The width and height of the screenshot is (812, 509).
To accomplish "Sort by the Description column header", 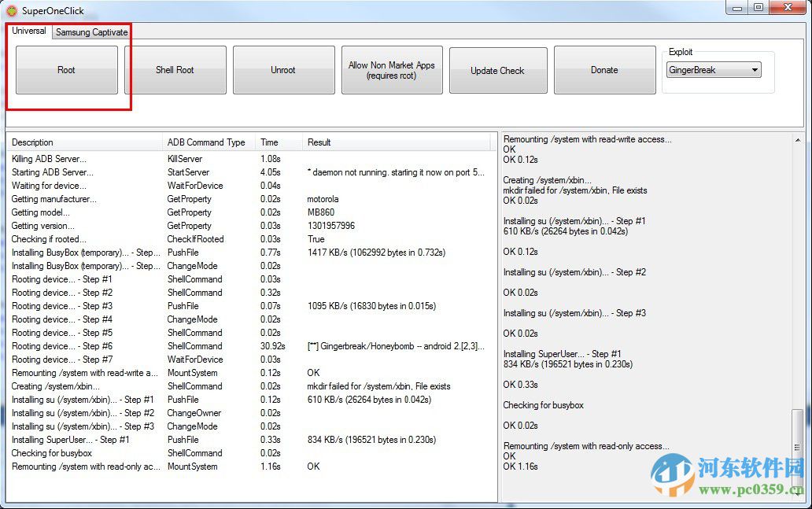I will tap(84, 142).
